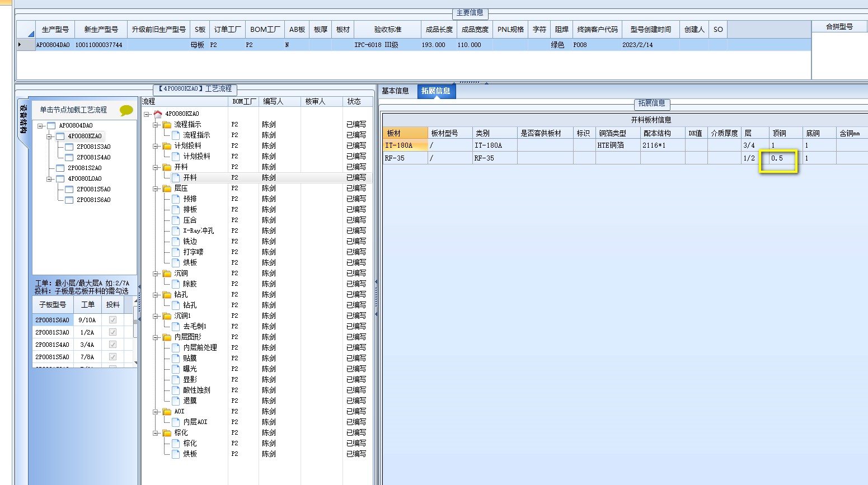The width and height of the screenshot is (868, 485).
Task: Click the document icon beside 除胶
Action: 176,284
